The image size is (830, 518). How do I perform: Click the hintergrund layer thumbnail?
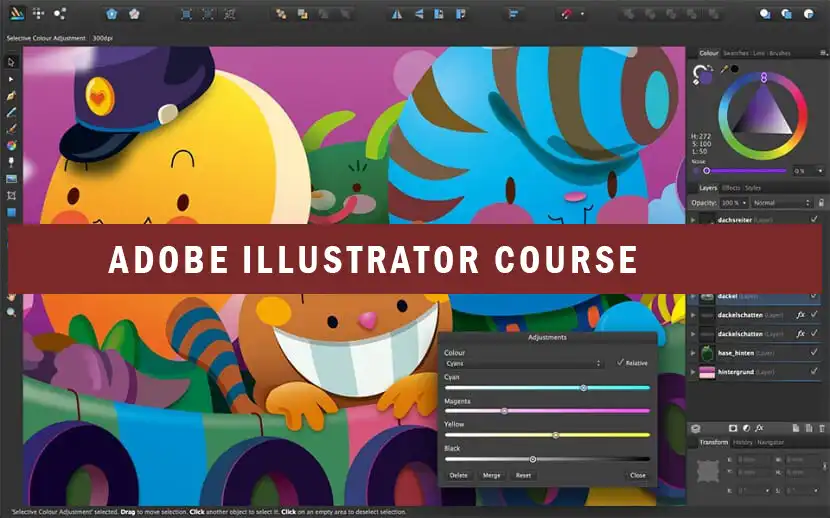707,372
